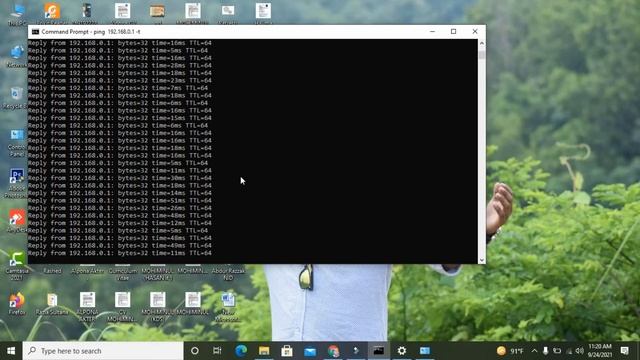Click the reply line with time=12ms
This screenshot has width=640, height=360.
(x=120, y=223)
